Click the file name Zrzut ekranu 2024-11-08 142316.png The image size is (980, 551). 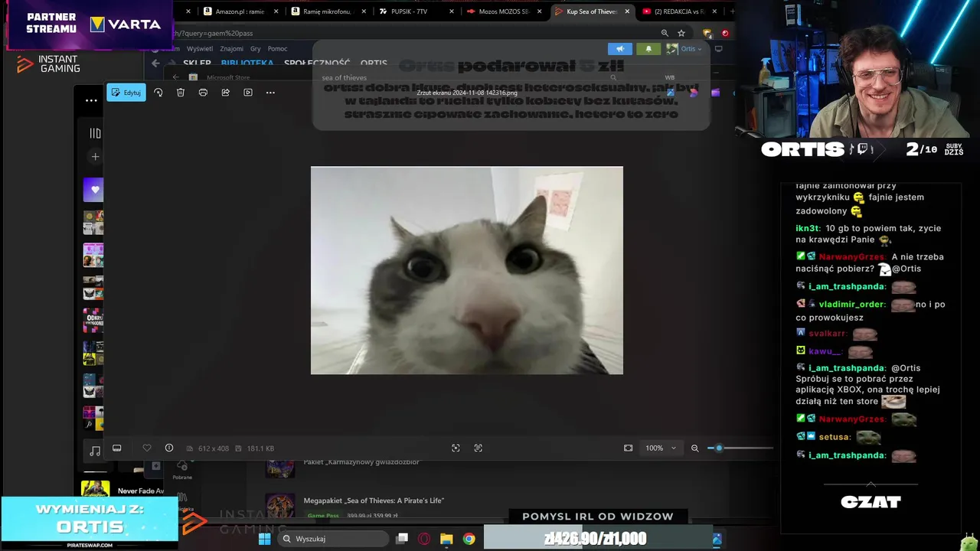[467, 93]
